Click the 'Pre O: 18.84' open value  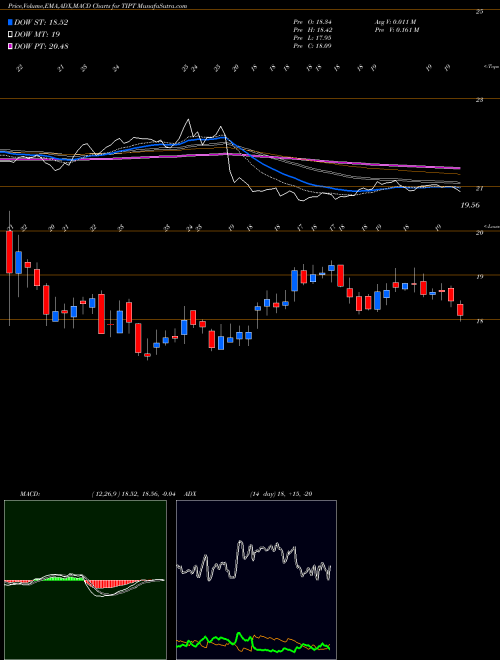click(x=313, y=22)
